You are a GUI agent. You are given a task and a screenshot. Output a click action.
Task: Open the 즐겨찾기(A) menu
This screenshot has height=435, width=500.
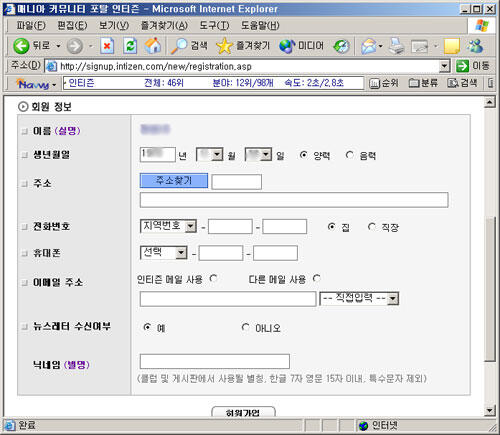tap(164, 25)
